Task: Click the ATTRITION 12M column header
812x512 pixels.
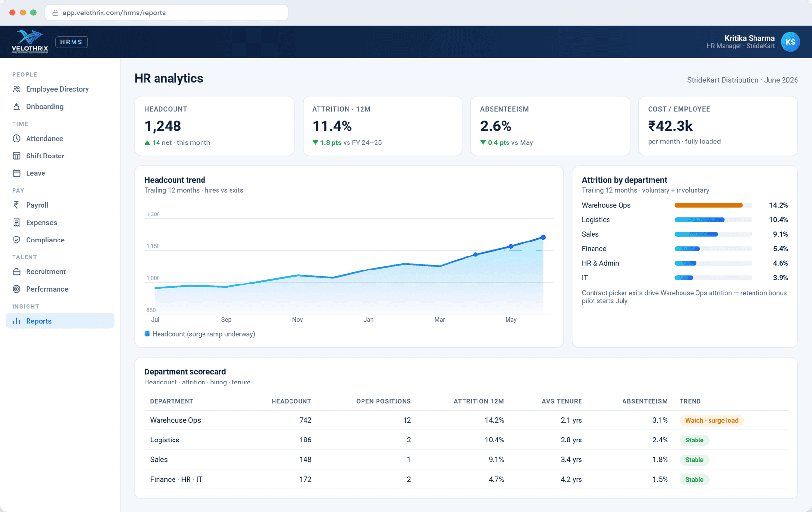Action: [x=478, y=401]
